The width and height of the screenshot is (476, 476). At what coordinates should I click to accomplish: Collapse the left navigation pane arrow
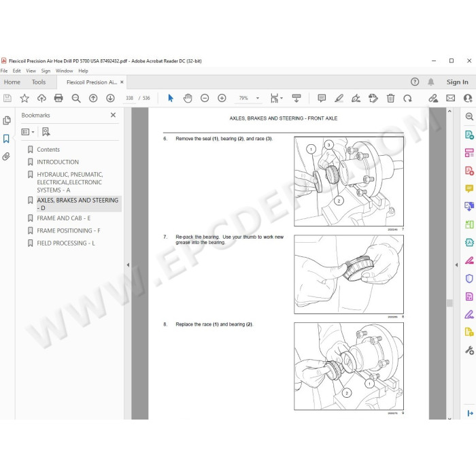tap(128, 265)
